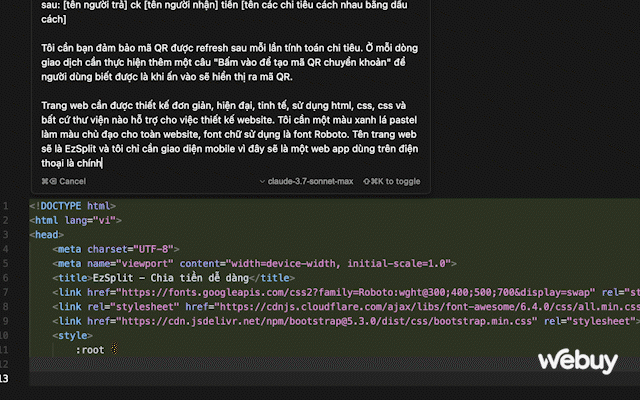Click line number 13 in the gutter
The width and height of the screenshot is (640, 400).
(x=7, y=378)
